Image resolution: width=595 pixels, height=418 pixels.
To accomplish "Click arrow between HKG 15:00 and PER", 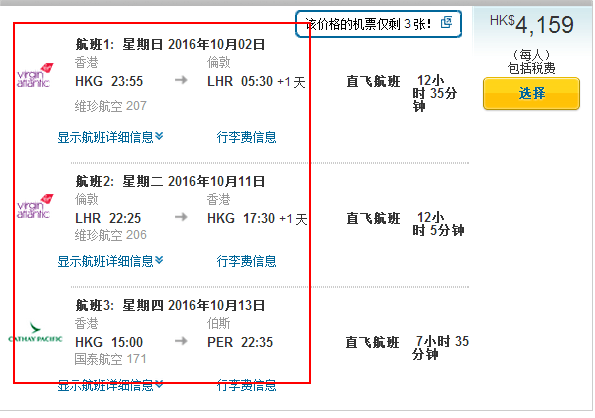I will [181, 341].
